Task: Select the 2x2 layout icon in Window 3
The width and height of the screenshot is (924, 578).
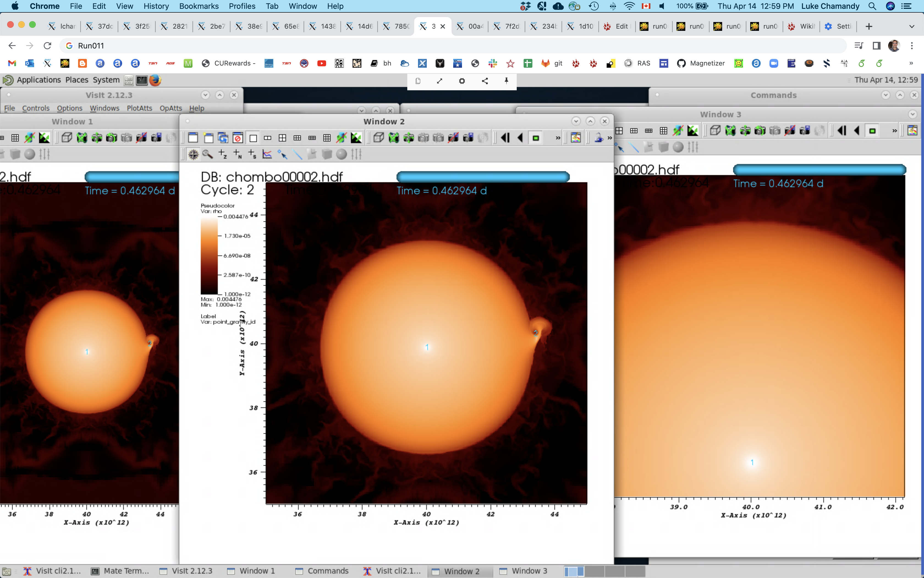Action: pos(619,131)
